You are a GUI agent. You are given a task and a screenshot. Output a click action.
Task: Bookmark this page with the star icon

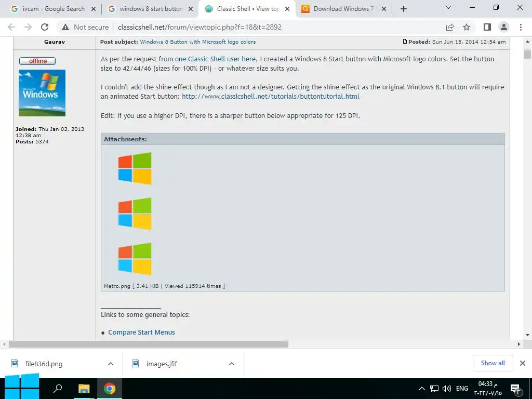tap(467, 27)
